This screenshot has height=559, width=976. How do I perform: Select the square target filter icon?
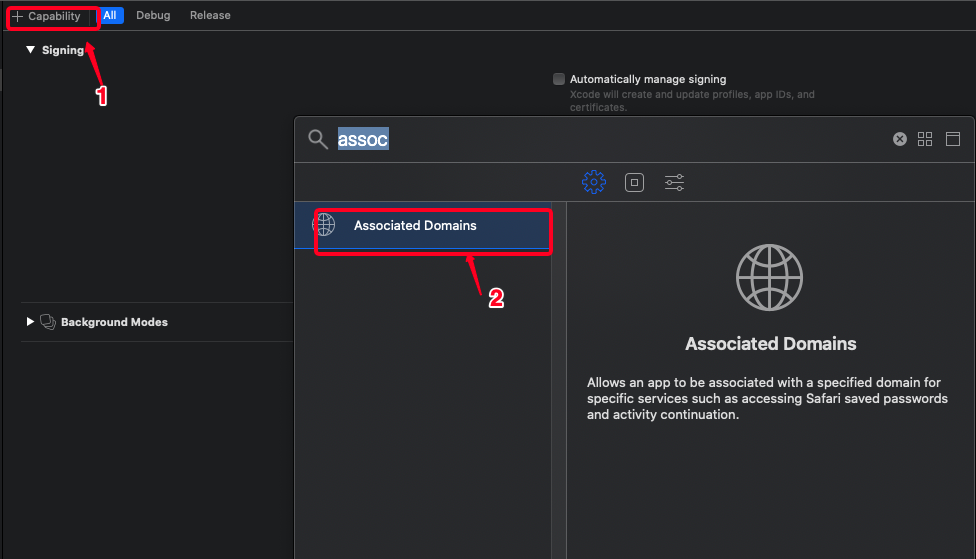[x=634, y=182]
